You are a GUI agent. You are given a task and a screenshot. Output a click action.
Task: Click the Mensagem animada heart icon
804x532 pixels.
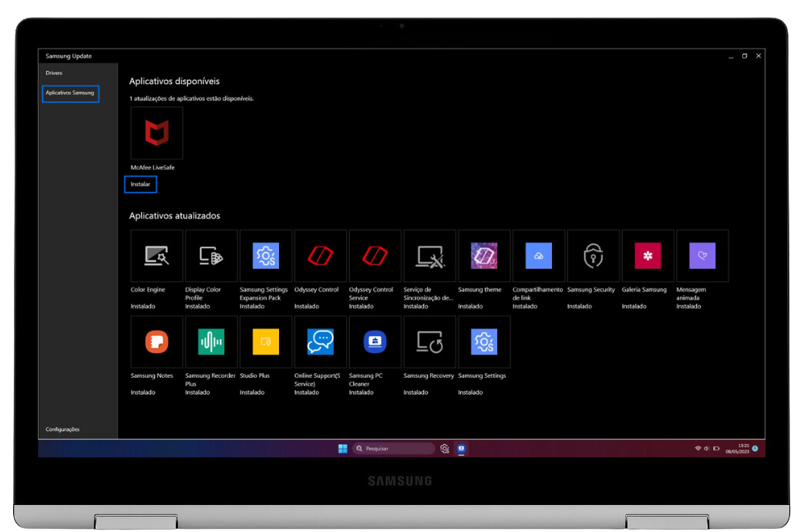point(702,255)
